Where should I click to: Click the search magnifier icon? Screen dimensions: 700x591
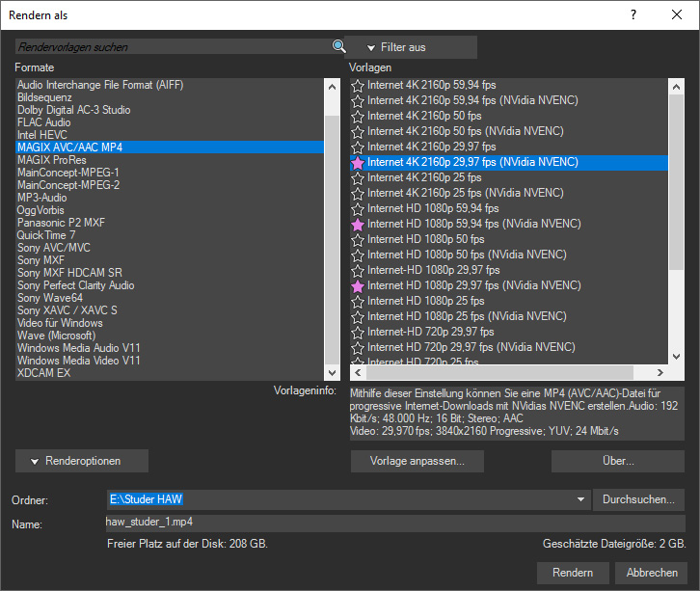[338, 46]
